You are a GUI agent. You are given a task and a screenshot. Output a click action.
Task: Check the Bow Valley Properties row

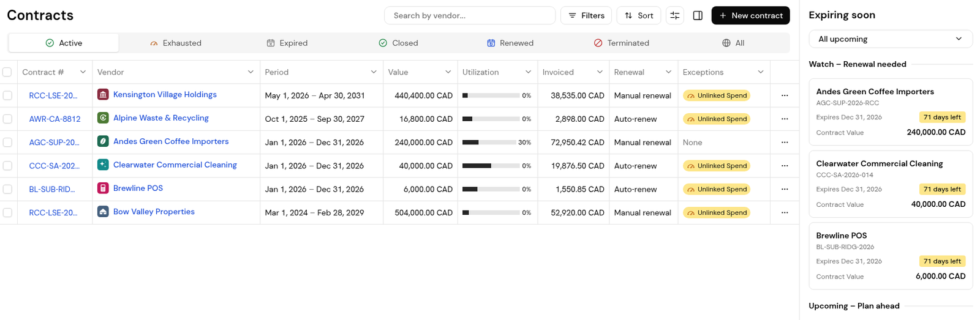(7, 212)
